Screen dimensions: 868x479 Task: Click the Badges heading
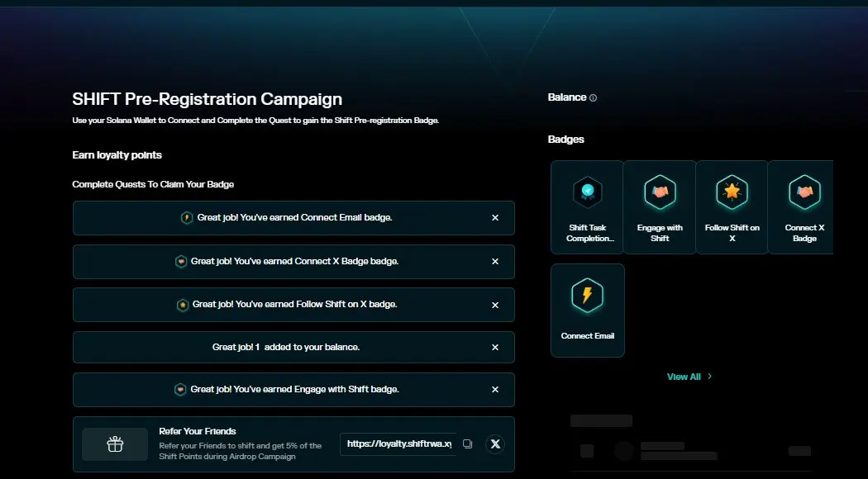pyautogui.click(x=565, y=140)
